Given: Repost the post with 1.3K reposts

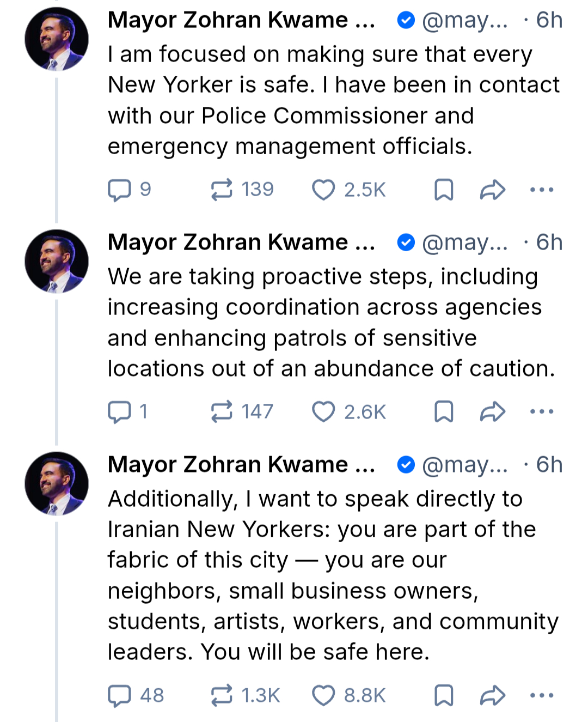Looking at the screenshot, I should click(222, 695).
